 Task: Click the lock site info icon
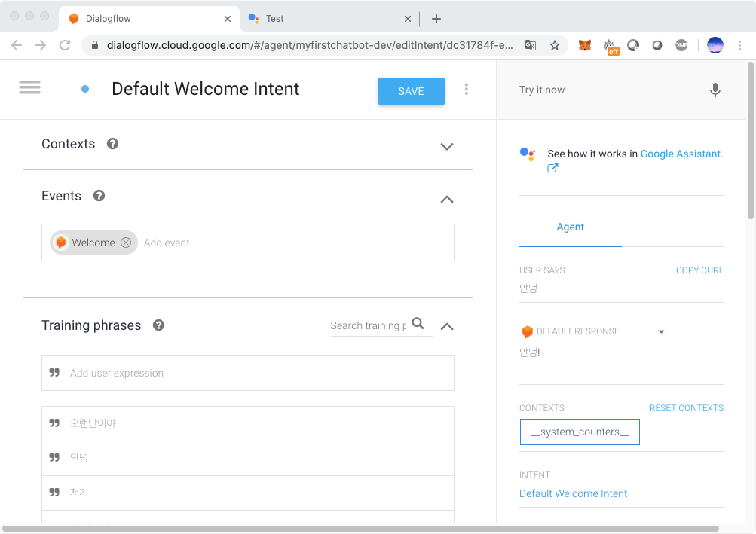click(x=95, y=45)
